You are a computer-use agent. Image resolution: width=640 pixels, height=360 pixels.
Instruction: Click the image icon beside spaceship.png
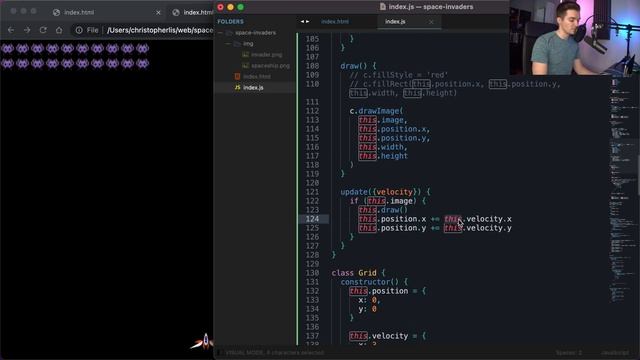coord(245,66)
